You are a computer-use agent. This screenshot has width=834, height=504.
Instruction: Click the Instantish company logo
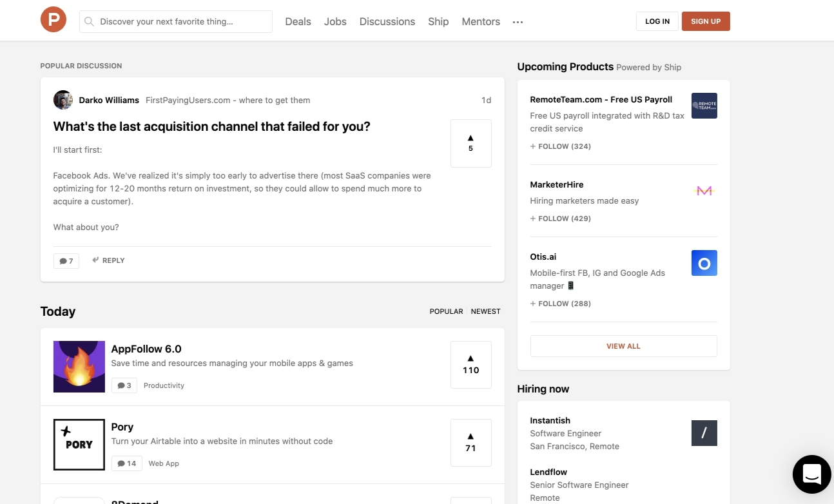[704, 433]
